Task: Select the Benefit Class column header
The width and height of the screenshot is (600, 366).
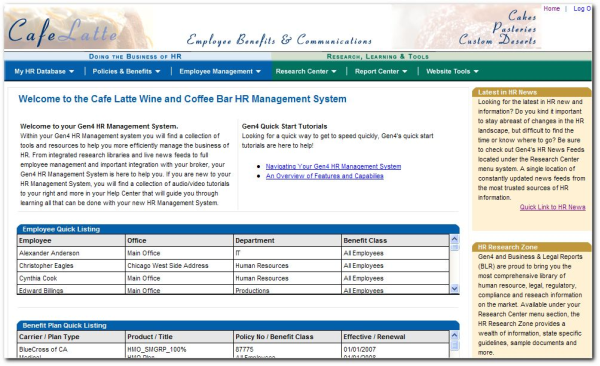Action: (395, 240)
